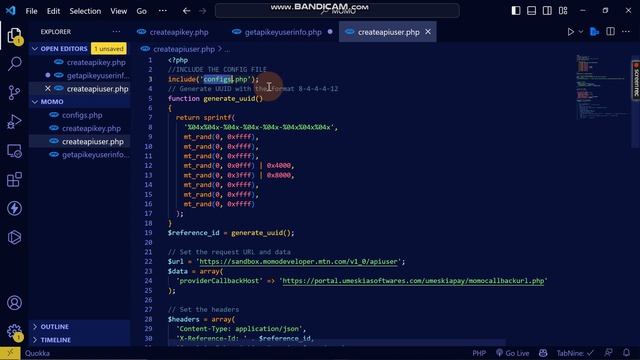Screen dimensions: 640x360
Task: Open the Edit menu
Action: (53, 11)
